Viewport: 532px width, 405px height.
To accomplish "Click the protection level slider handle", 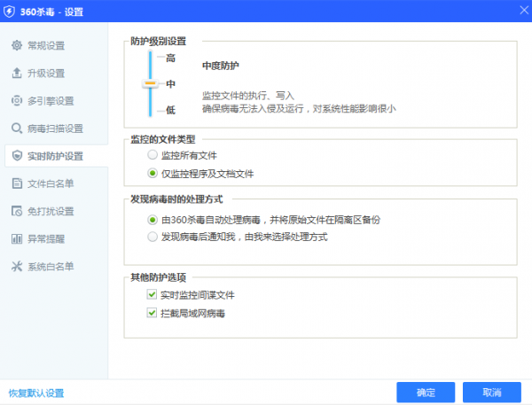I will [150, 84].
